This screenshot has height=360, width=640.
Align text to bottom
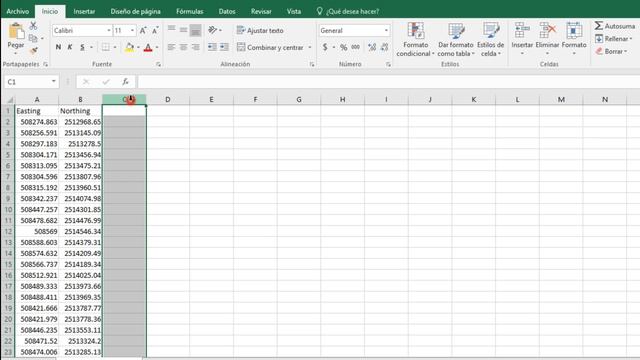click(196, 30)
